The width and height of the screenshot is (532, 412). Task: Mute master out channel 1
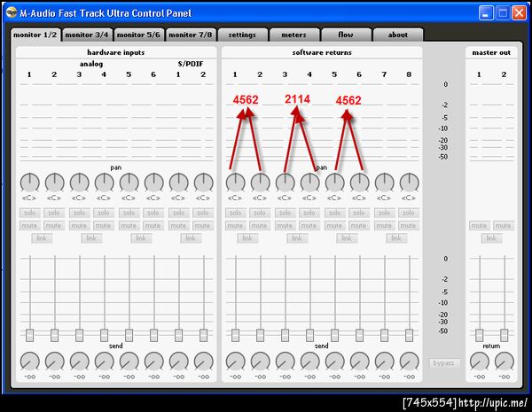coord(479,226)
